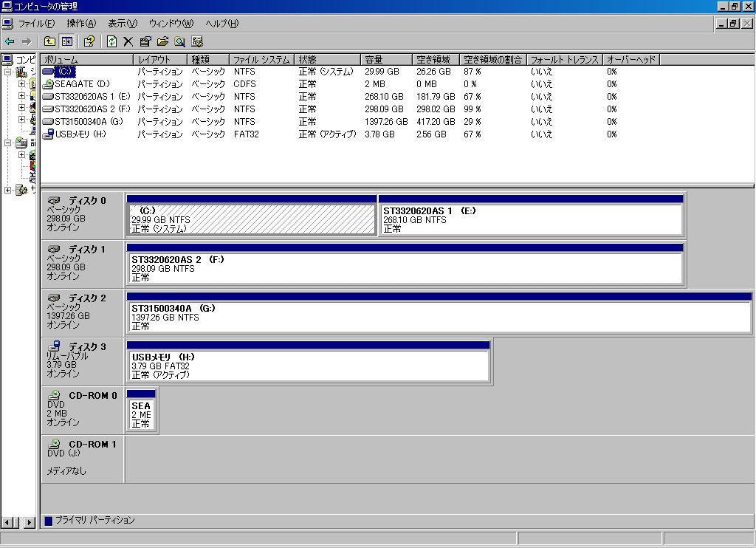Click the ディスク 2 disk icon
Viewport: 756px width, 548px height.
click(55, 298)
